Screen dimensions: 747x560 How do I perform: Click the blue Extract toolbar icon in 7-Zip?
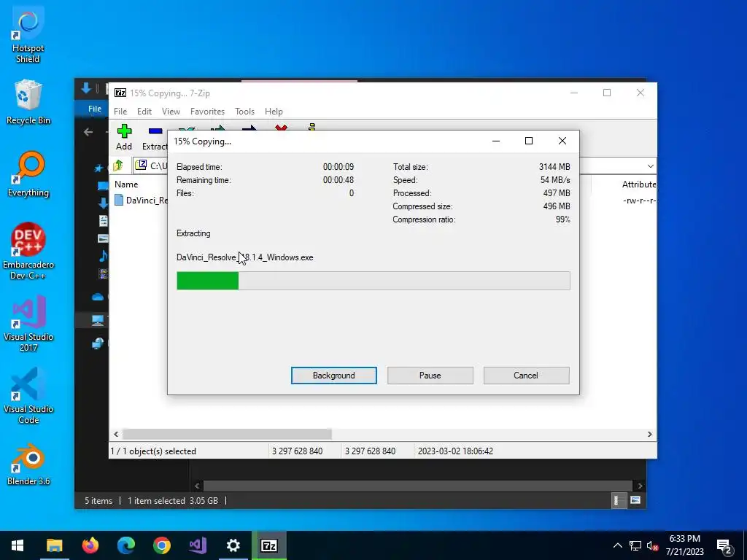155,131
